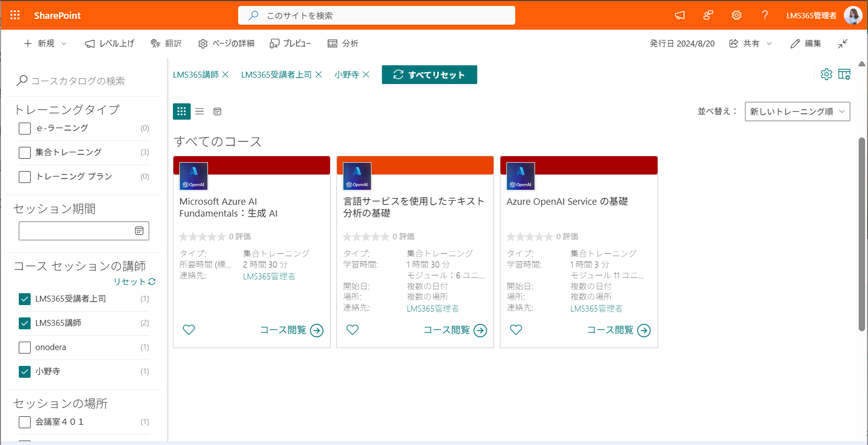Image resolution: width=868 pixels, height=445 pixels.
Task: Rate Azure OpenAI Service course using stars
Action: tap(530, 237)
